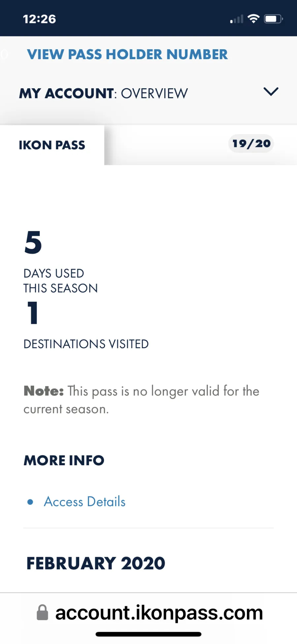This screenshot has height=644, width=297.
Task: Tap the pass no longer valid note
Action: 141,400
